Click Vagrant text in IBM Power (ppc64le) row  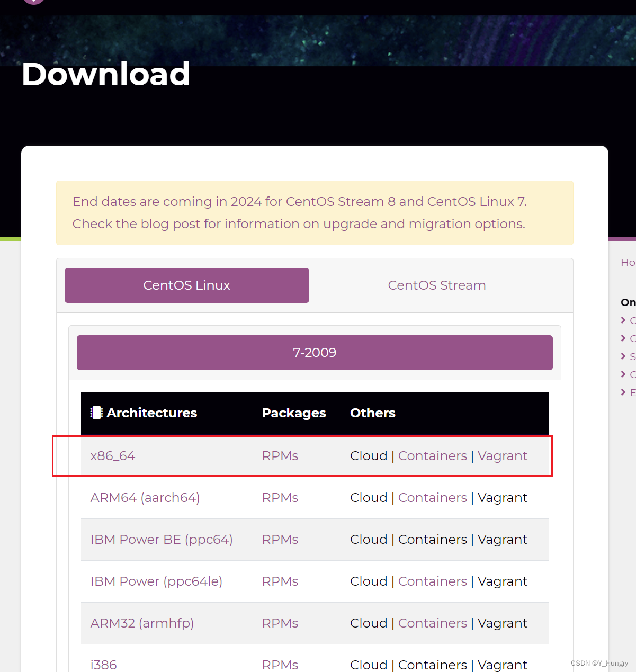tap(503, 581)
